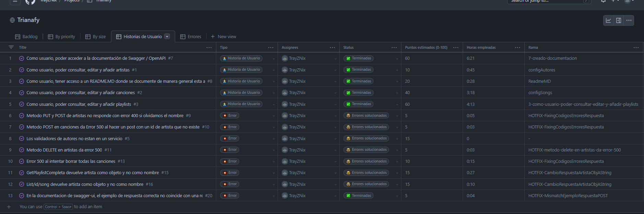Open Assignees dropdown arrow in row 3
This screenshot has width=644, height=214.
click(x=335, y=82)
